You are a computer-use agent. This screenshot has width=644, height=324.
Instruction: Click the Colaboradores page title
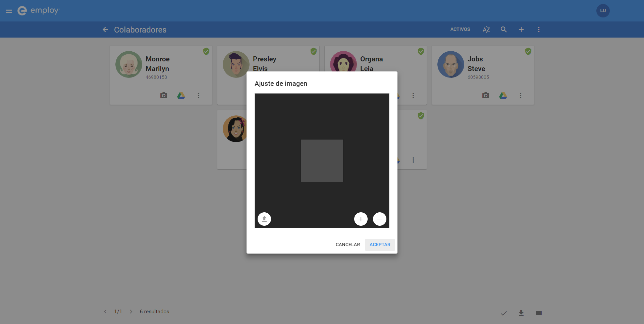tap(140, 30)
